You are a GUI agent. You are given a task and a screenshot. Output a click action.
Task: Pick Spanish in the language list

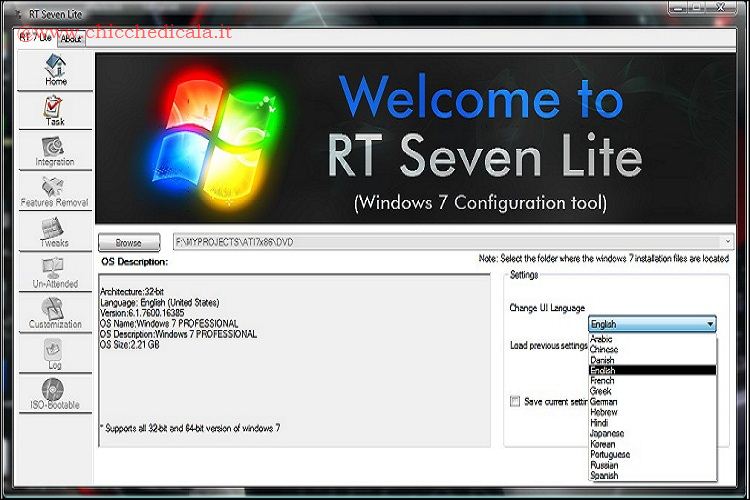[605, 475]
